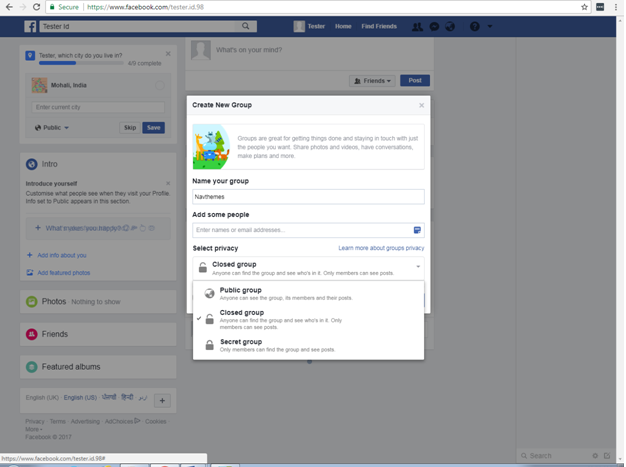Click the Mohali, India city thumbnail

(x=39, y=85)
